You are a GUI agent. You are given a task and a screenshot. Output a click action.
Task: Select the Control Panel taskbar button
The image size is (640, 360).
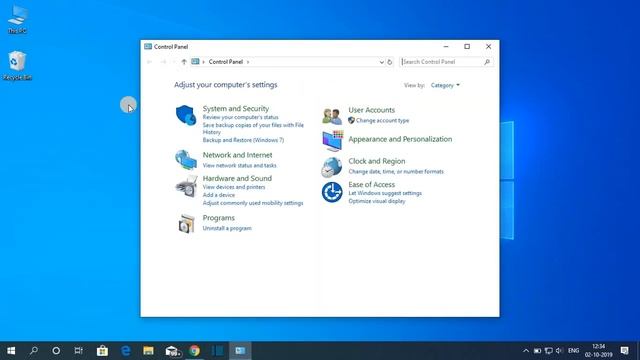click(x=240, y=351)
